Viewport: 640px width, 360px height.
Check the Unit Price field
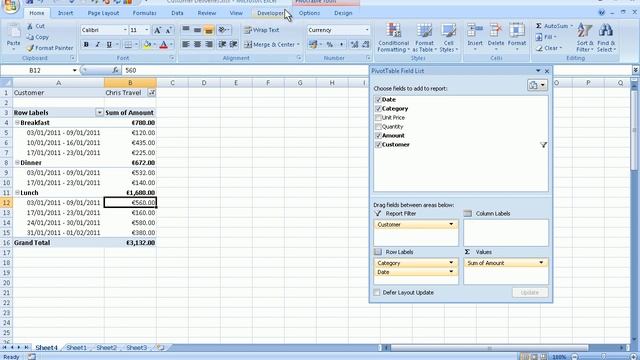coord(378,118)
